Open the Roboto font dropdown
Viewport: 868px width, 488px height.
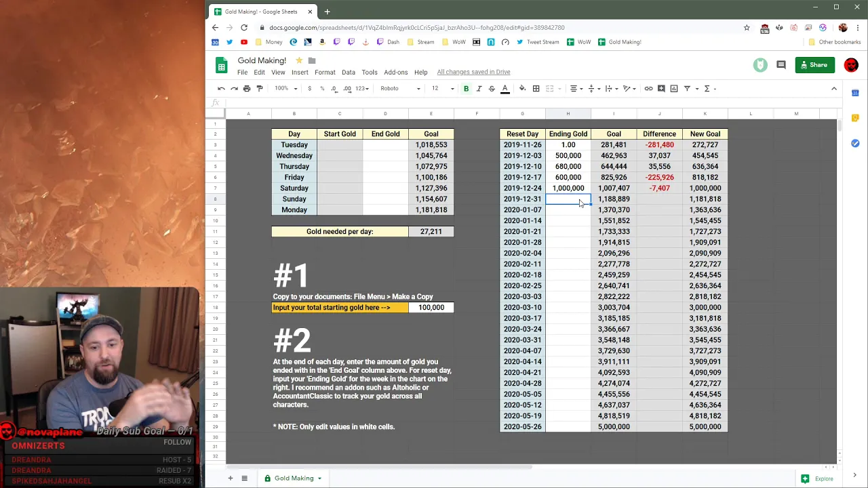coord(400,88)
